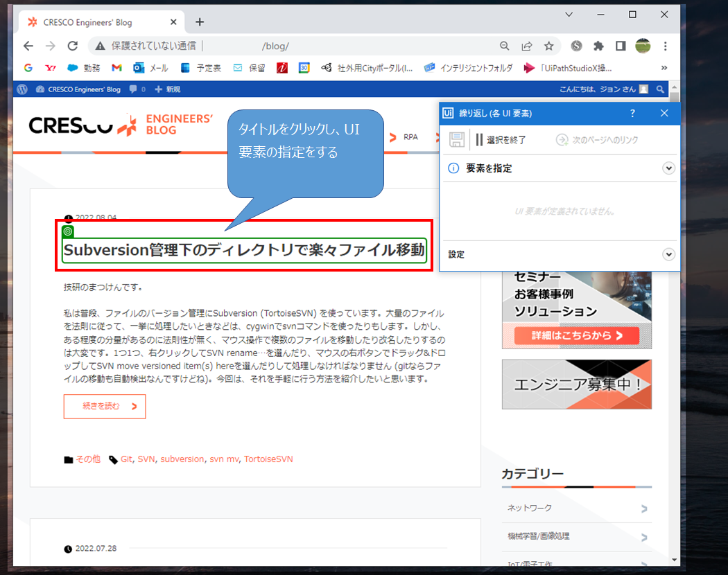Click the not-secure warning triangle icon
The width and height of the screenshot is (728, 575).
click(100, 46)
